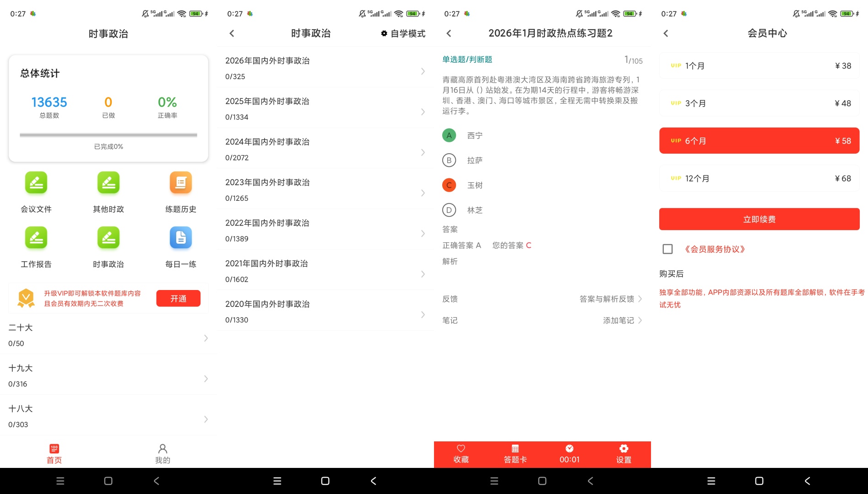Click the 已完成 progress bar

tap(108, 135)
